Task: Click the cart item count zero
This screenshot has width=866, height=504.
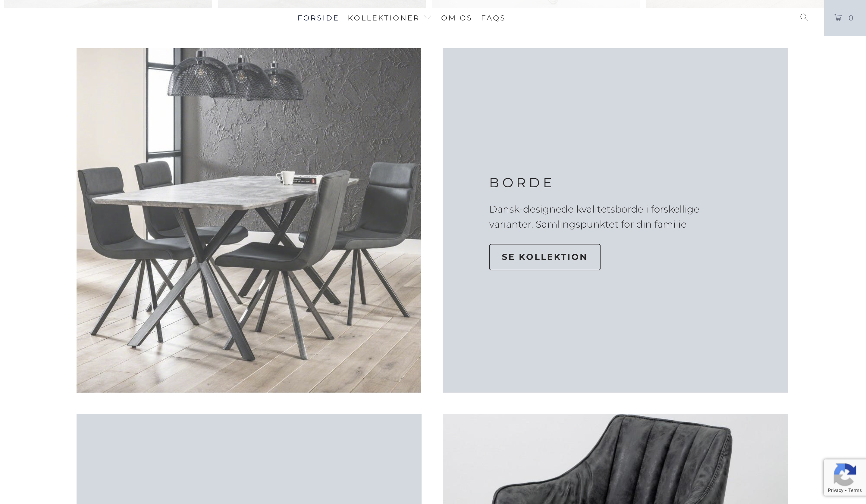Action: 851,18
